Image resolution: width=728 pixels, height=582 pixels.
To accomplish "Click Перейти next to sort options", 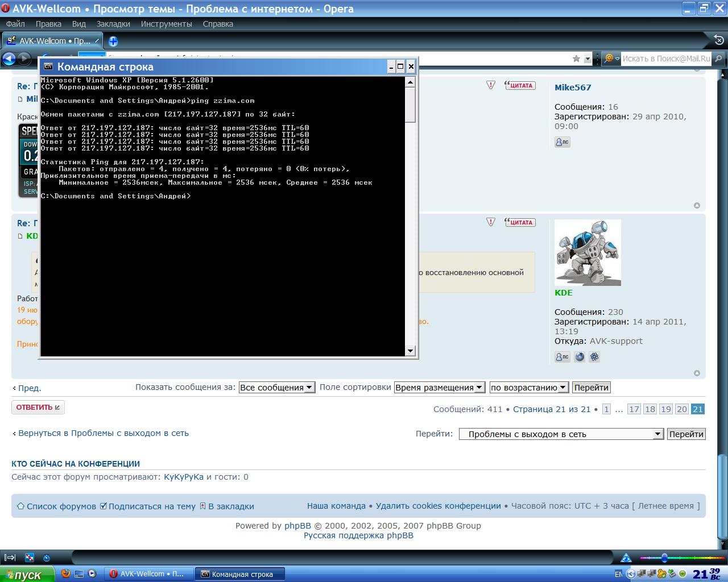I will point(591,388).
